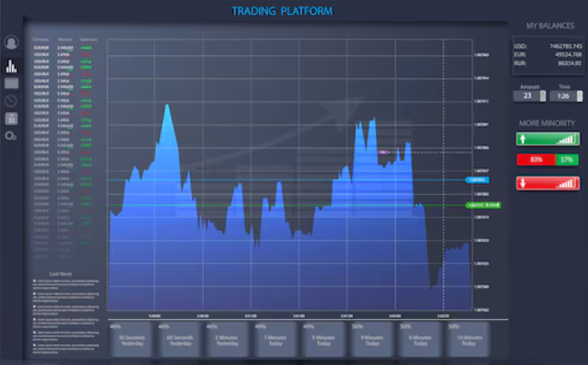Pick the 10 Minutes Today tile
Image resolution: width=588 pixels, height=365 pixels.
tap(469, 340)
